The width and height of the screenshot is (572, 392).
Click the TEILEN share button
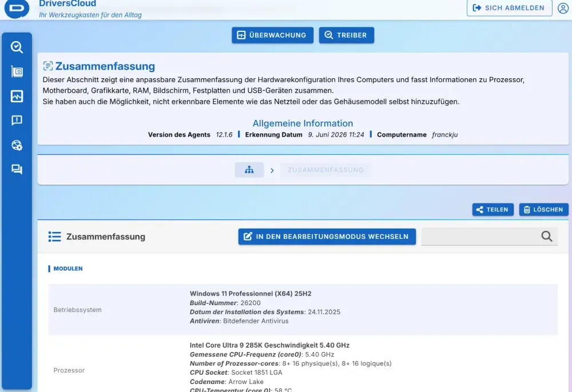pos(492,210)
